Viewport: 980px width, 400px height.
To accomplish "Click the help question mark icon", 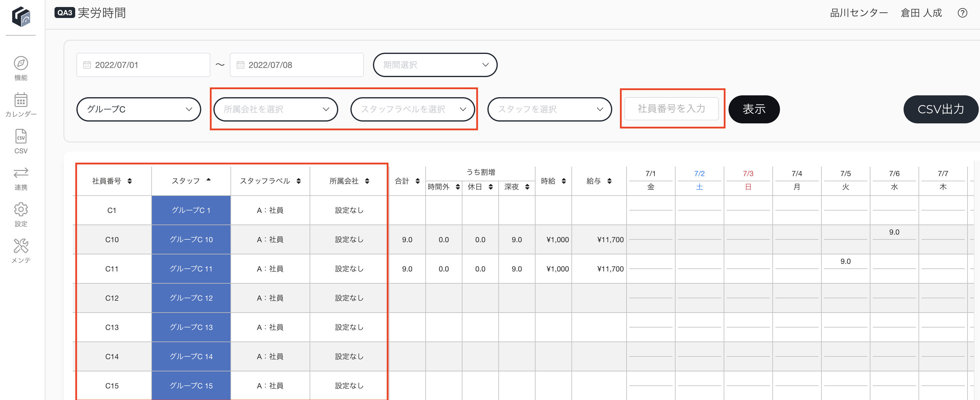I will pyautogui.click(x=962, y=13).
